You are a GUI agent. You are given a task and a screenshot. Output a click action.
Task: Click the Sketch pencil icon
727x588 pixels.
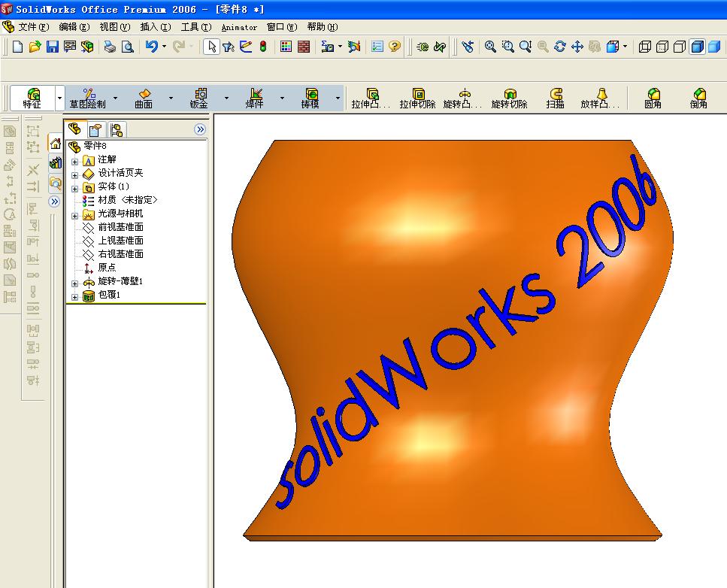click(x=246, y=47)
